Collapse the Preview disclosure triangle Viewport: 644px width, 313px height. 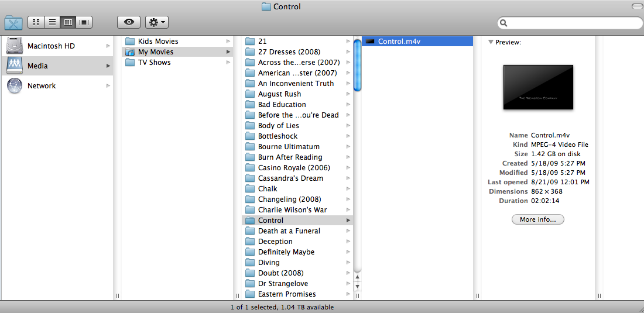491,42
